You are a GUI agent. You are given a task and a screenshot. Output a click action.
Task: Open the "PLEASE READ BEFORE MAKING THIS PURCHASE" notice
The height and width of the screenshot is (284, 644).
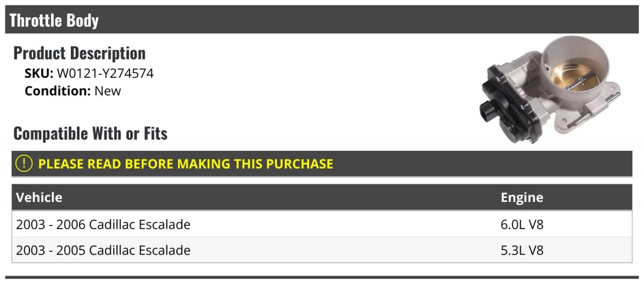[186, 163]
